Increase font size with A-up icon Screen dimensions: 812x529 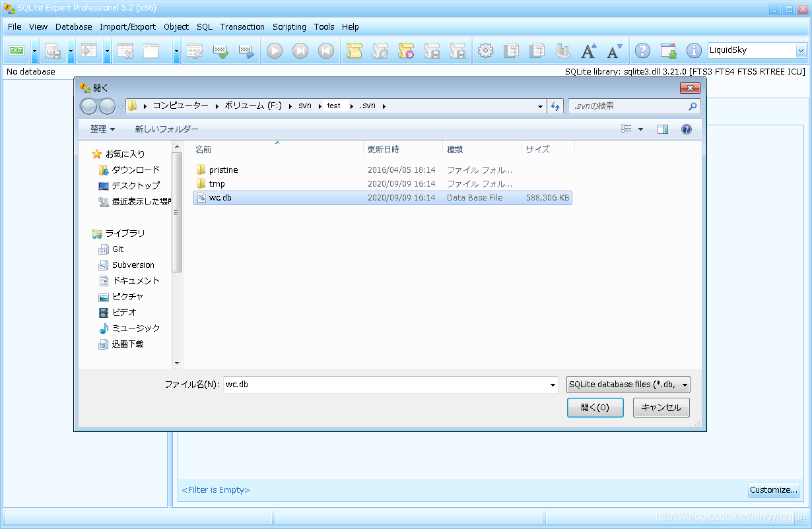(589, 51)
